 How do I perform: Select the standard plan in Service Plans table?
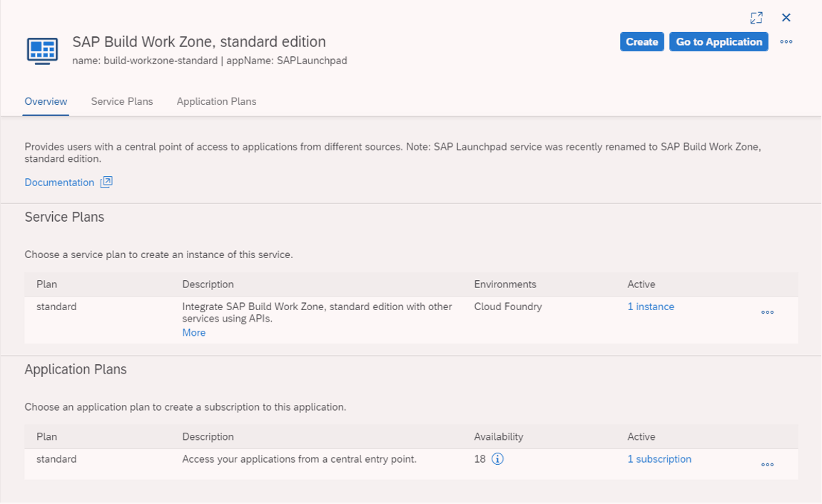(x=56, y=307)
